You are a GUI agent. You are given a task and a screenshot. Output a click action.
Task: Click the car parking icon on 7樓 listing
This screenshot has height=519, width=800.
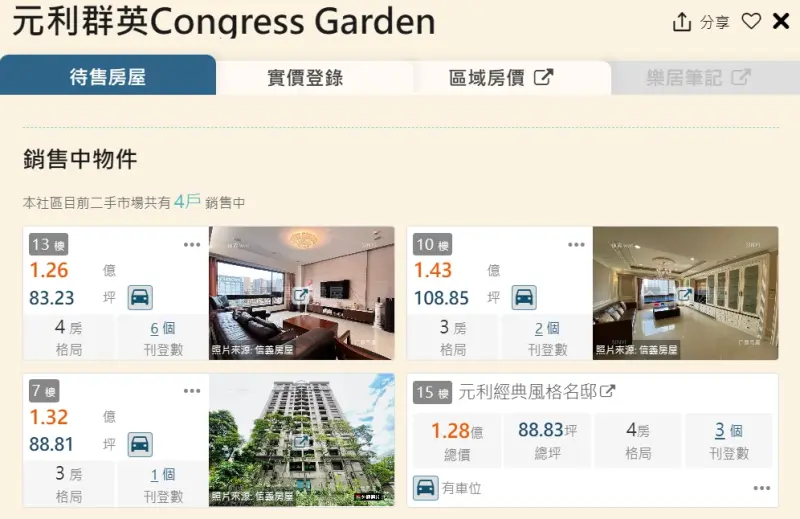click(140, 444)
